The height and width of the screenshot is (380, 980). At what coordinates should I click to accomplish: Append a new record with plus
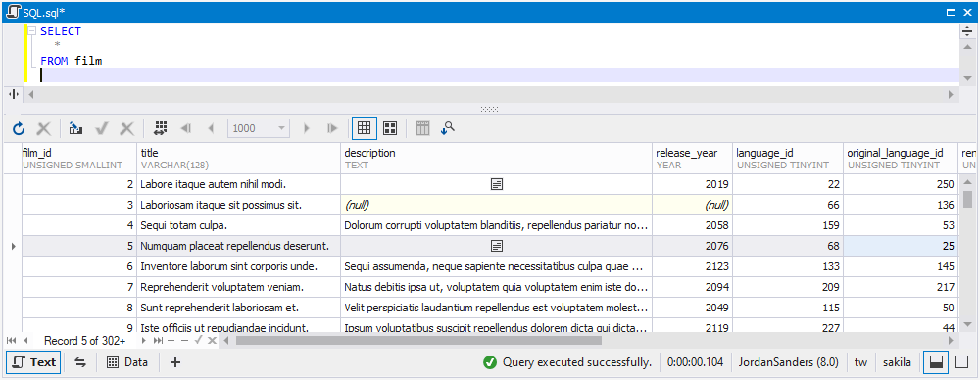click(x=171, y=341)
